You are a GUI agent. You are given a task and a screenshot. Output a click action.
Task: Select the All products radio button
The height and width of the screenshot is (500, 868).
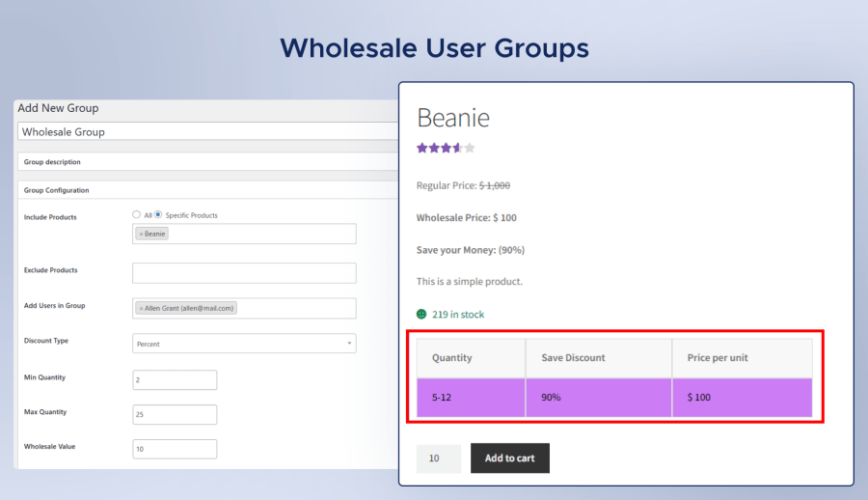point(136,214)
